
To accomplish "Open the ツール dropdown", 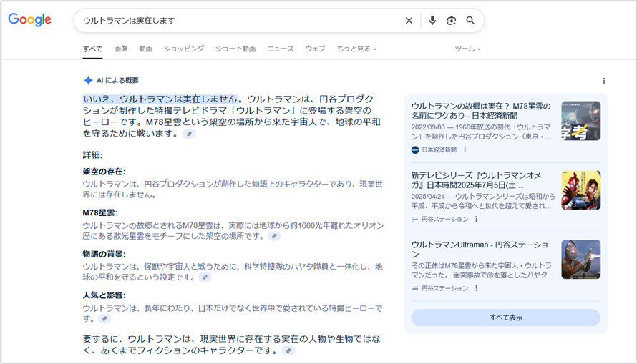I will [x=467, y=49].
